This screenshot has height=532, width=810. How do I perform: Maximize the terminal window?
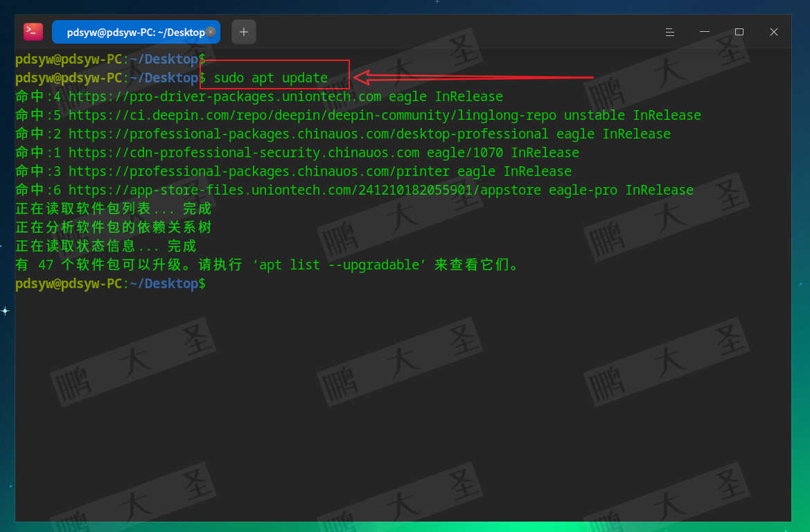[x=739, y=32]
